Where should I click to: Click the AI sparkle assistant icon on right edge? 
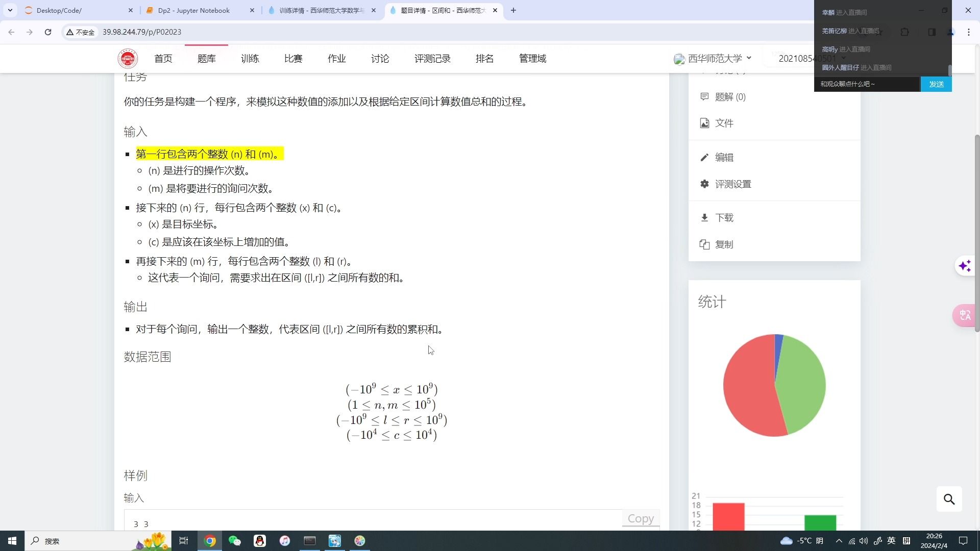(x=965, y=266)
